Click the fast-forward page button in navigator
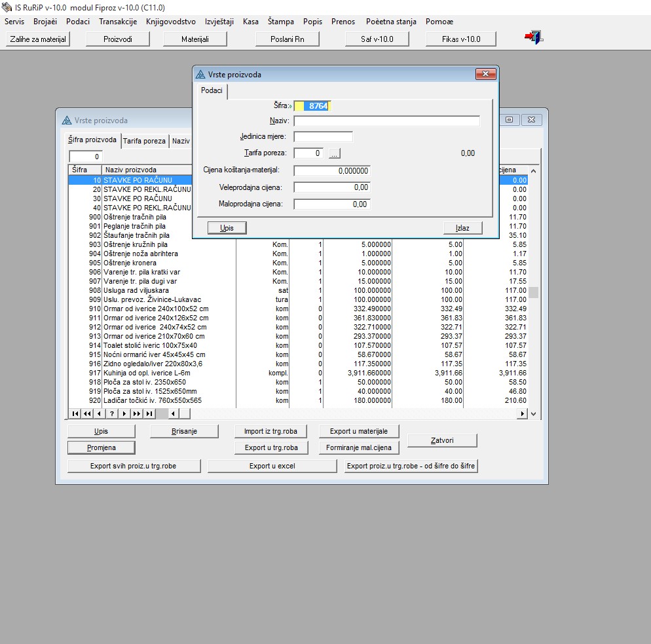 coord(137,413)
